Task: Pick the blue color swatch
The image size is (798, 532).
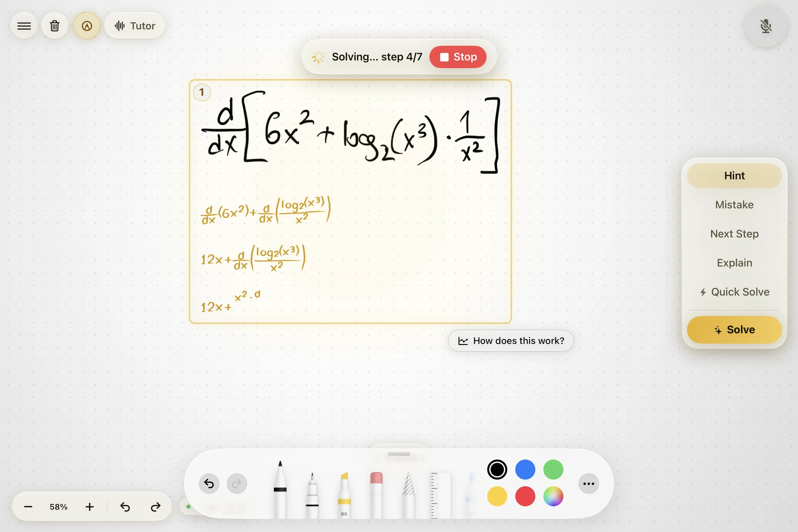Action: click(x=525, y=469)
